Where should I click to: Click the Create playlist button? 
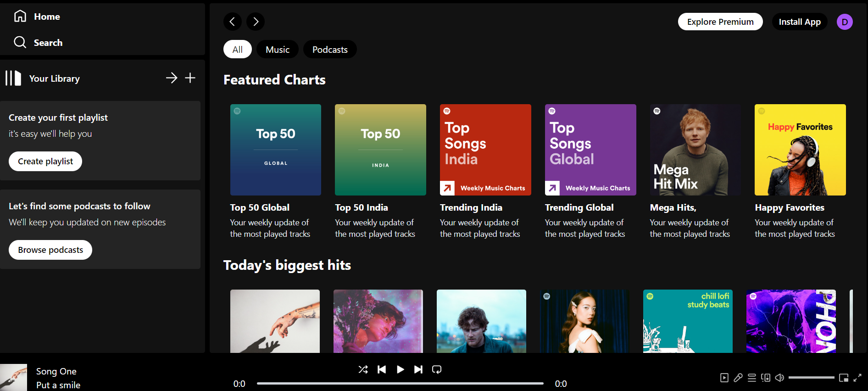[45, 161]
